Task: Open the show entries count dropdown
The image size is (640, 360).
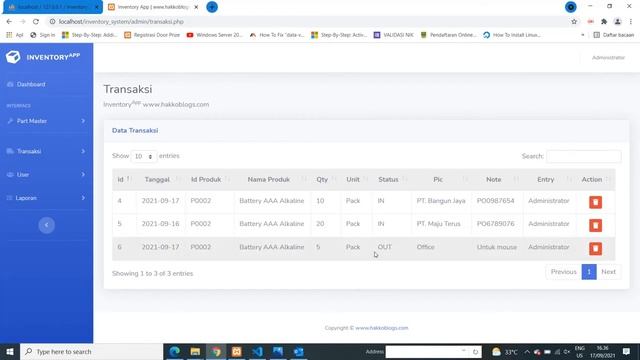Action: pos(144,156)
